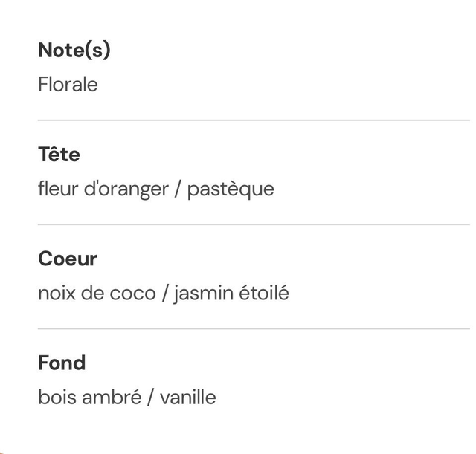
Task: Select the "noix de coco" heart note
Action: point(97,294)
